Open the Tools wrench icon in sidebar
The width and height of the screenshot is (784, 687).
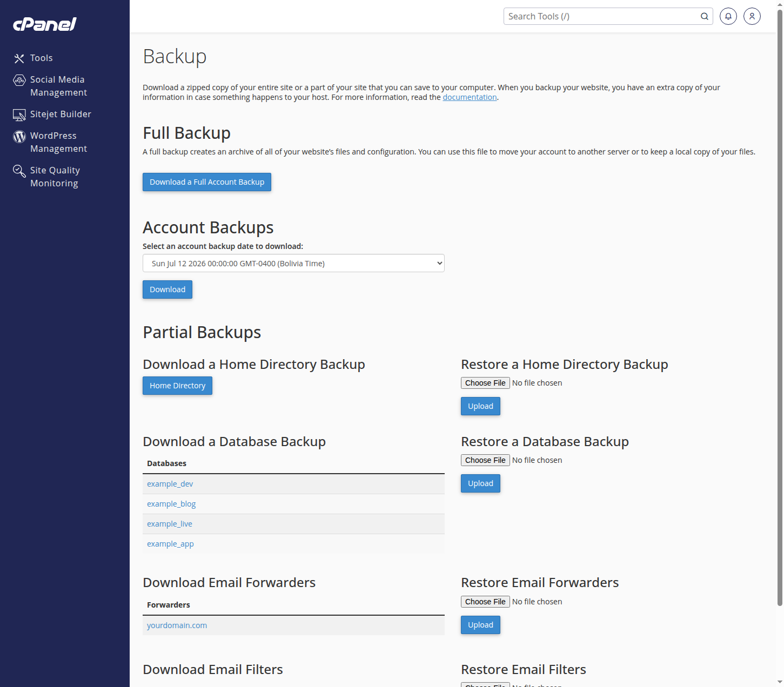(19, 58)
